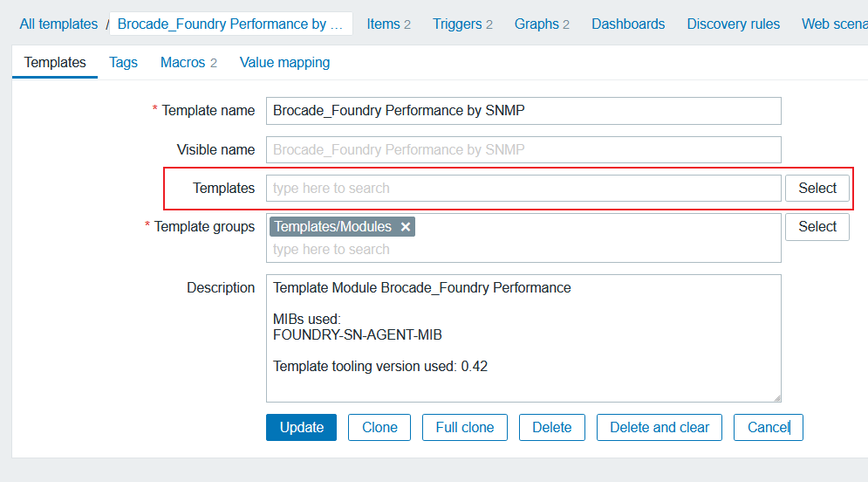
Task: Switch to the Tags tab
Action: coord(123,62)
